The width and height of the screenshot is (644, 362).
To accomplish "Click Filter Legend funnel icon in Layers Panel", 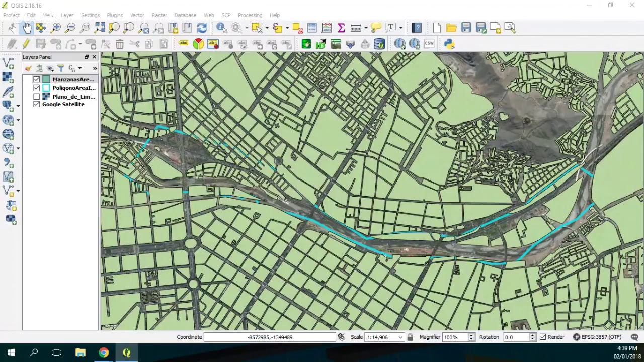I will point(60,68).
